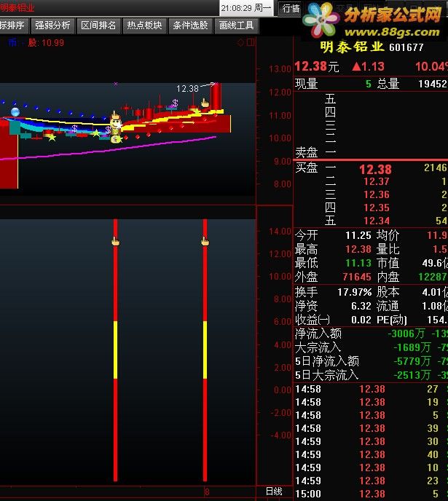The width and height of the screenshot is (448, 501).
Task: Select buy level 五 price 12.34
Action: [377, 221]
